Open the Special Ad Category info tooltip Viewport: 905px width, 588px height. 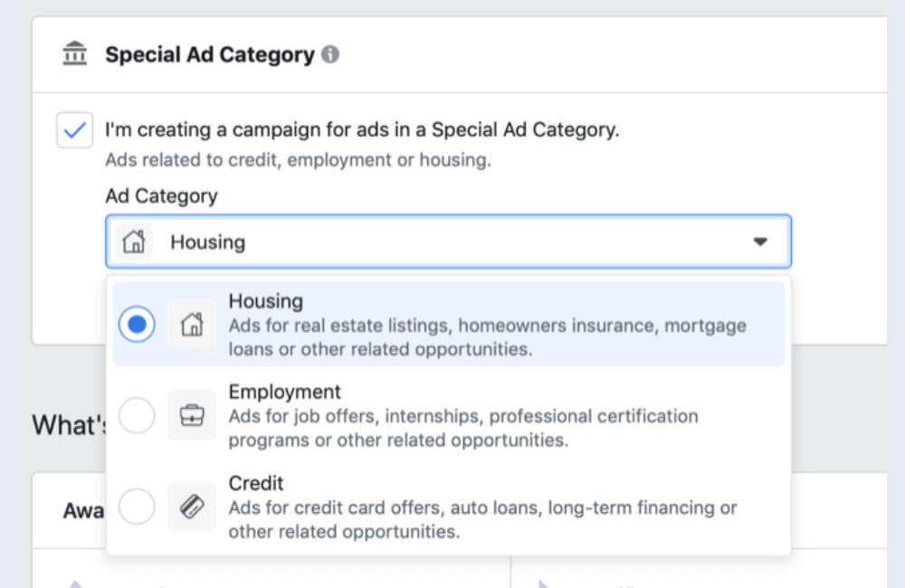coord(332,53)
